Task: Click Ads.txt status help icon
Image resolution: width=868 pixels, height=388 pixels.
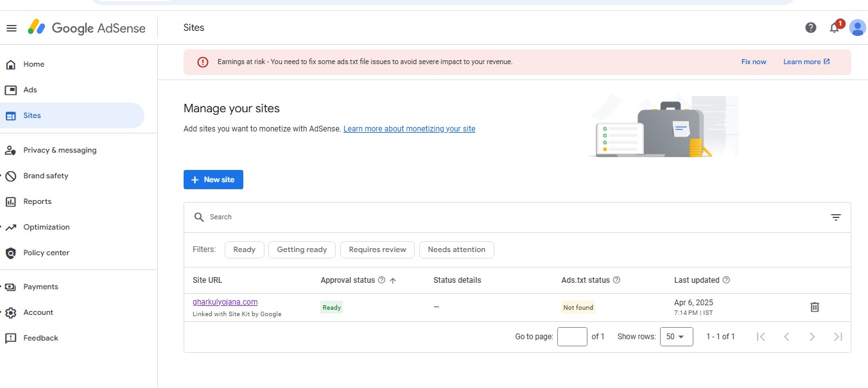Action: tap(617, 280)
